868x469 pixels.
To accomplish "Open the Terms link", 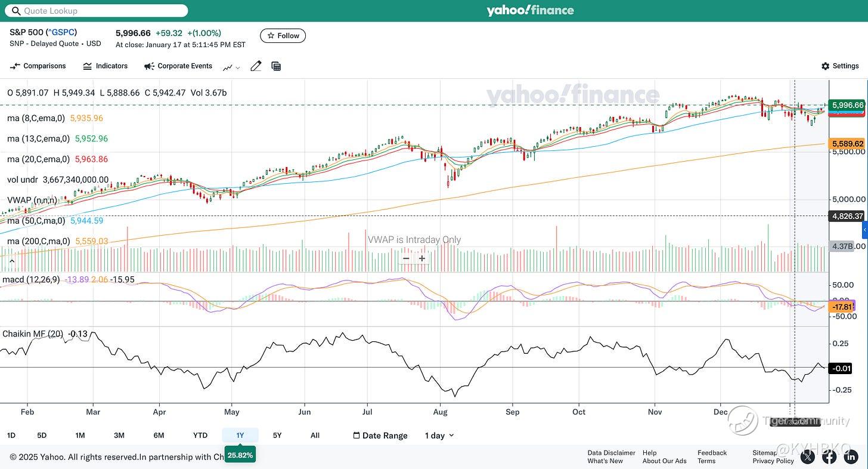I will click(706, 461).
